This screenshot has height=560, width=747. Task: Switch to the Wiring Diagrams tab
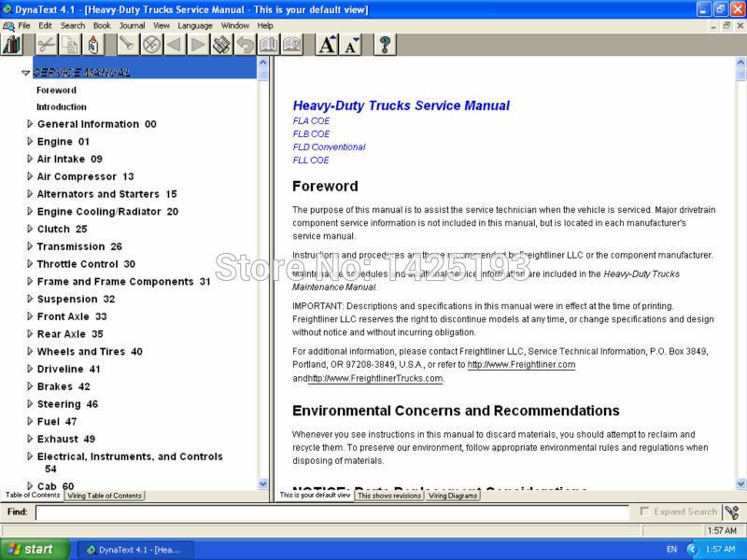[453, 496]
